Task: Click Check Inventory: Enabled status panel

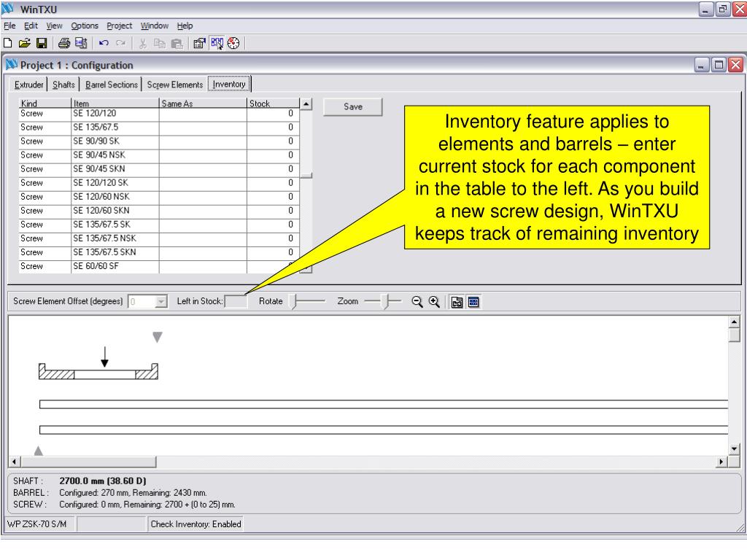Action: (x=196, y=524)
